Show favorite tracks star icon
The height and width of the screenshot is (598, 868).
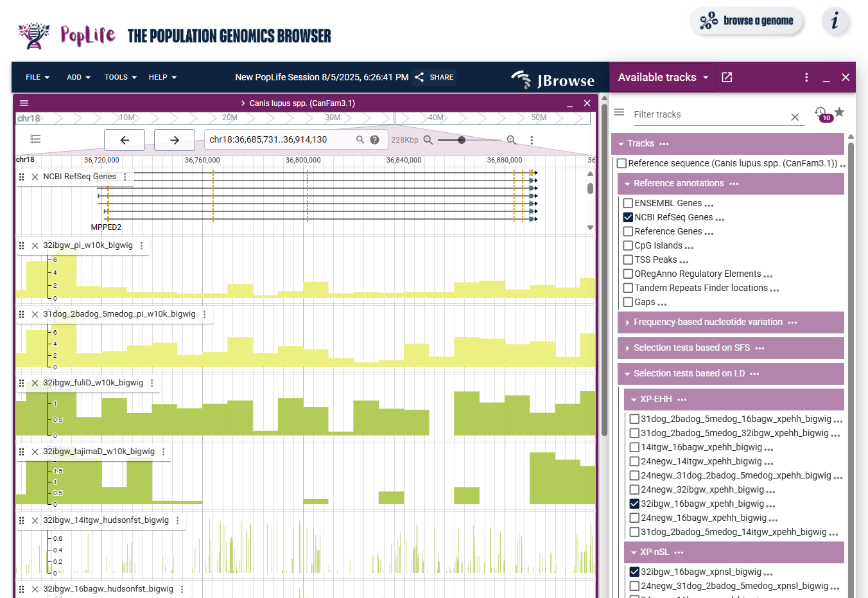pyautogui.click(x=839, y=112)
